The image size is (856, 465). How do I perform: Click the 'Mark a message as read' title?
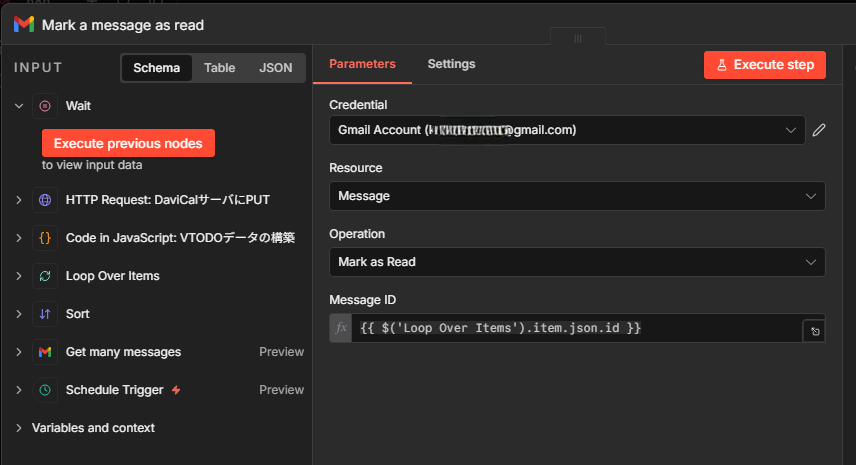[123, 25]
